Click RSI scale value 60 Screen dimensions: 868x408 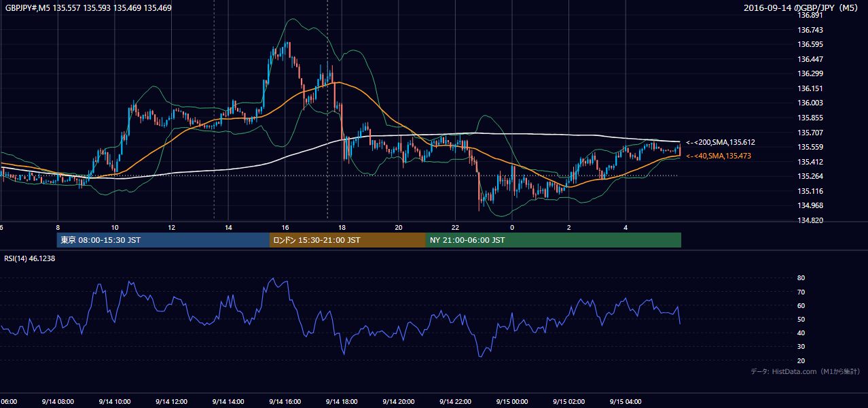tap(801, 305)
